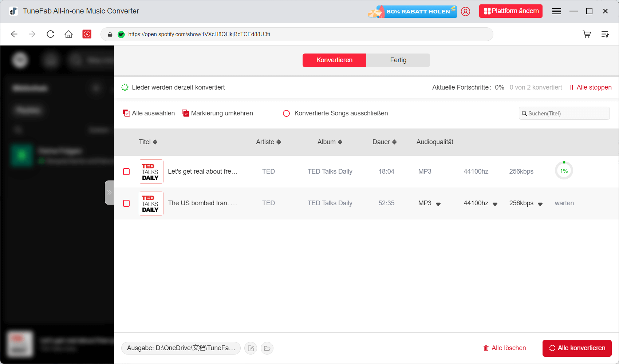The image size is (619, 364).
Task: Click the 0 von 2 konvertiert text
Action: (536, 87)
